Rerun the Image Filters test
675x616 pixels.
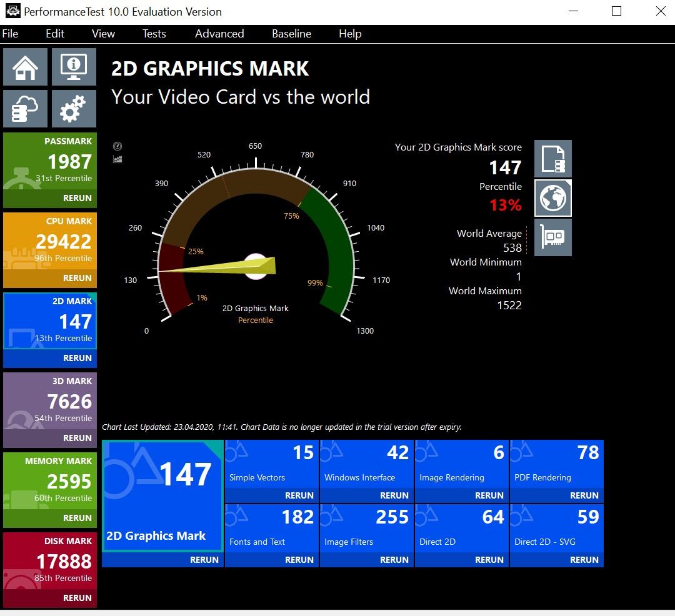[x=367, y=560]
